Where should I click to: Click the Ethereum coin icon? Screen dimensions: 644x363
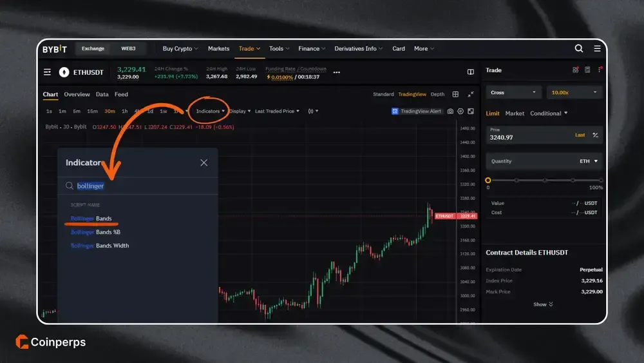click(64, 72)
